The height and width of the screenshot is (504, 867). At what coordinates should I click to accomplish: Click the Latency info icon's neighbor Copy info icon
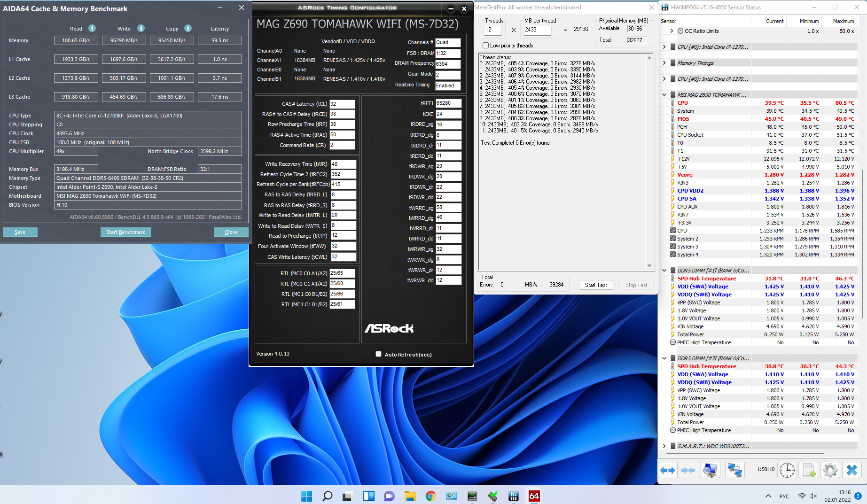pyautogui.click(x=188, y=28)
